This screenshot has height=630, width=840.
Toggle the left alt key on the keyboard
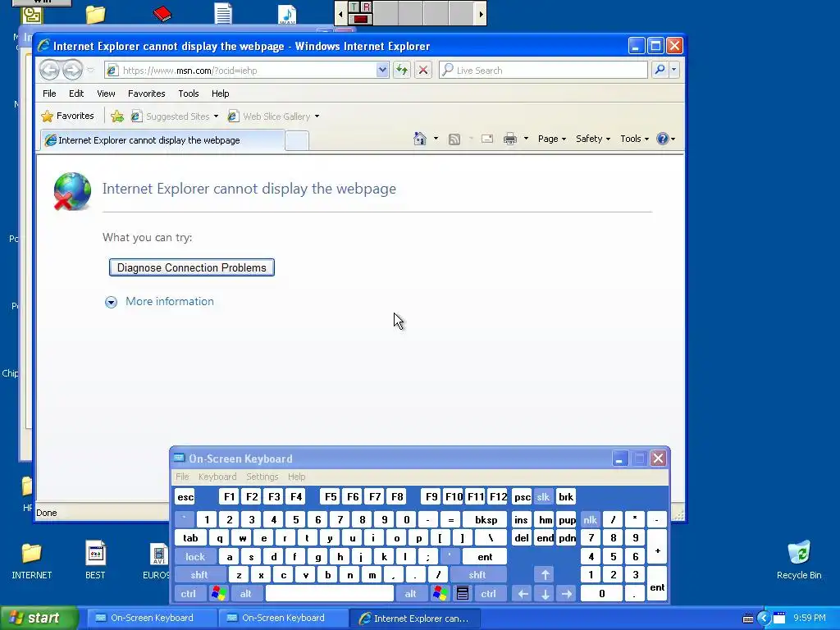point(246,594)
